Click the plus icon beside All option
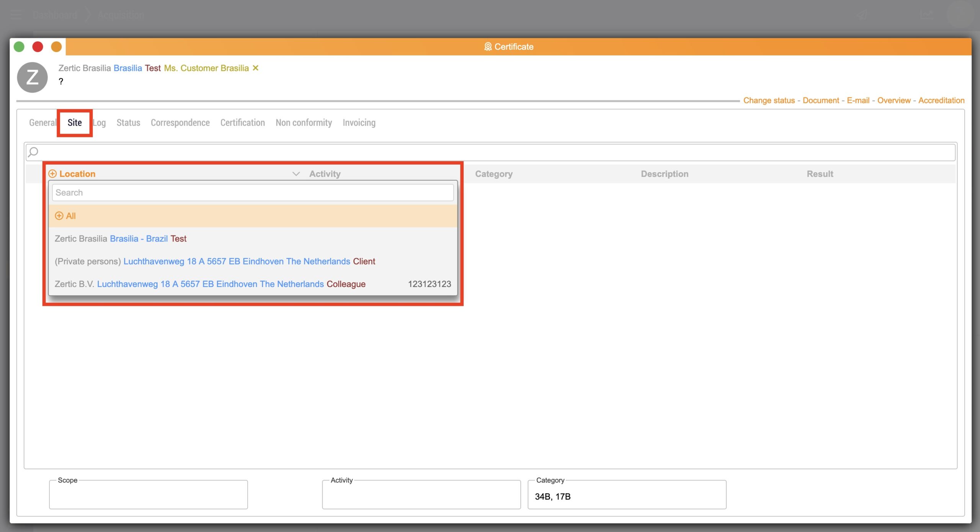 point(59,216)
